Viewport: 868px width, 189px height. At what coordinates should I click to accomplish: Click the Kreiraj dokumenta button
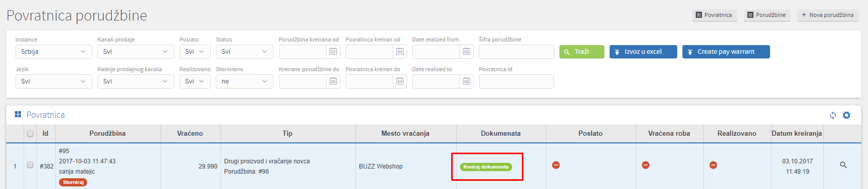click(486, 167)
